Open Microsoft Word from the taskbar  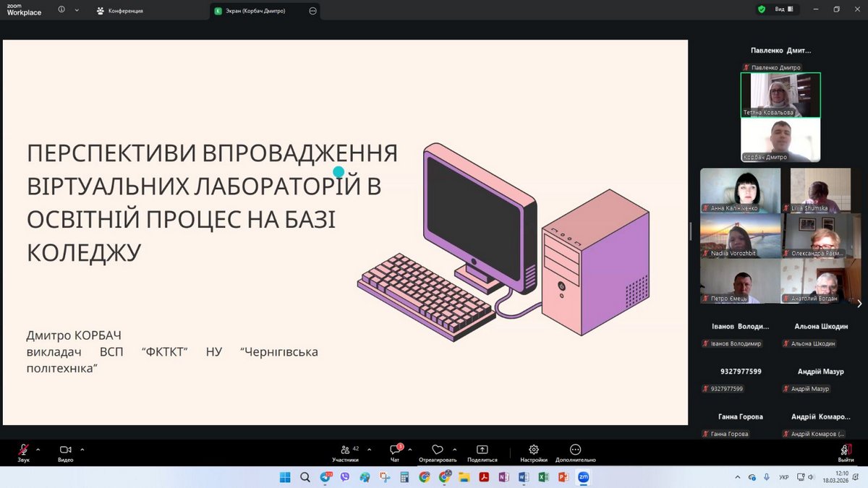tap(524, 477)
